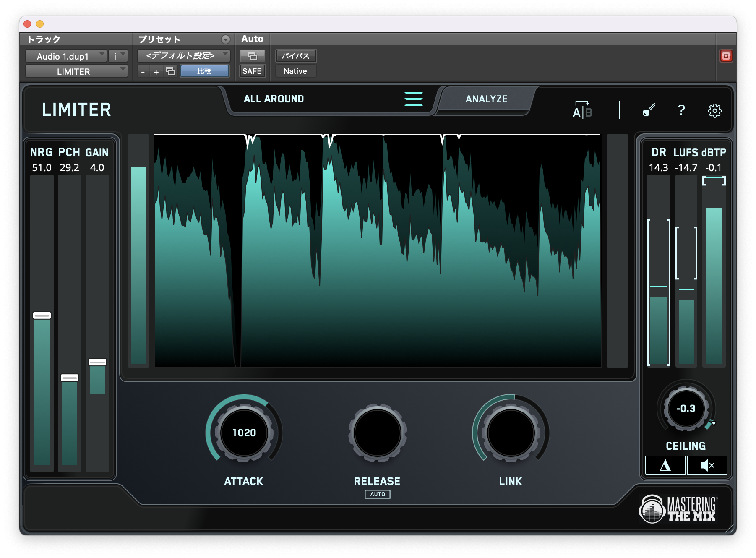Screen dimensions: 756x558
Task: Turn the ATTACK knob set to 1020
Action: (x=243, y=433)
